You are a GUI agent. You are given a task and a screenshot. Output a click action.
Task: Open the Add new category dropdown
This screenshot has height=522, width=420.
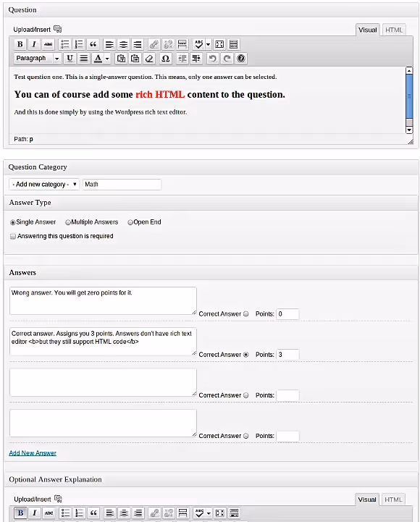(x=44, y=184)
